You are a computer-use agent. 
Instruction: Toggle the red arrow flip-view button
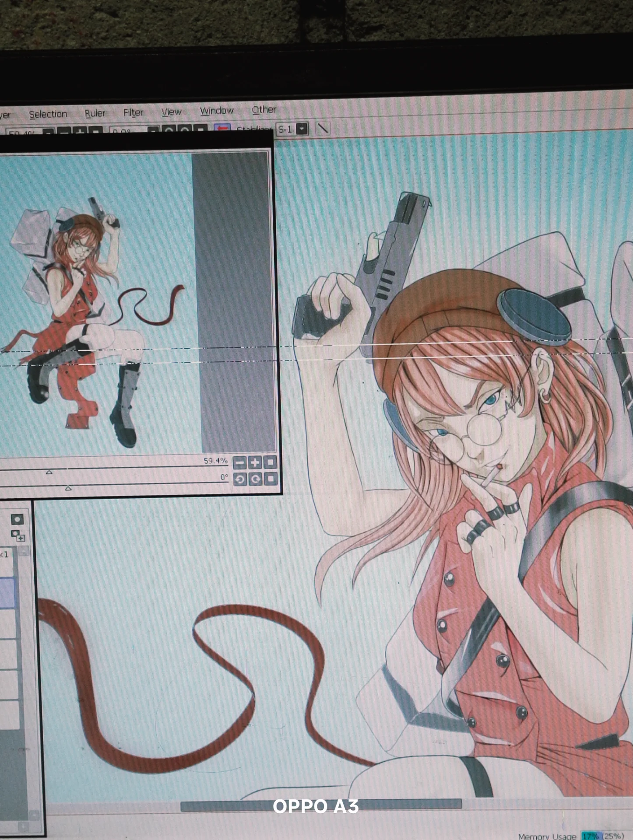point(222,129)
